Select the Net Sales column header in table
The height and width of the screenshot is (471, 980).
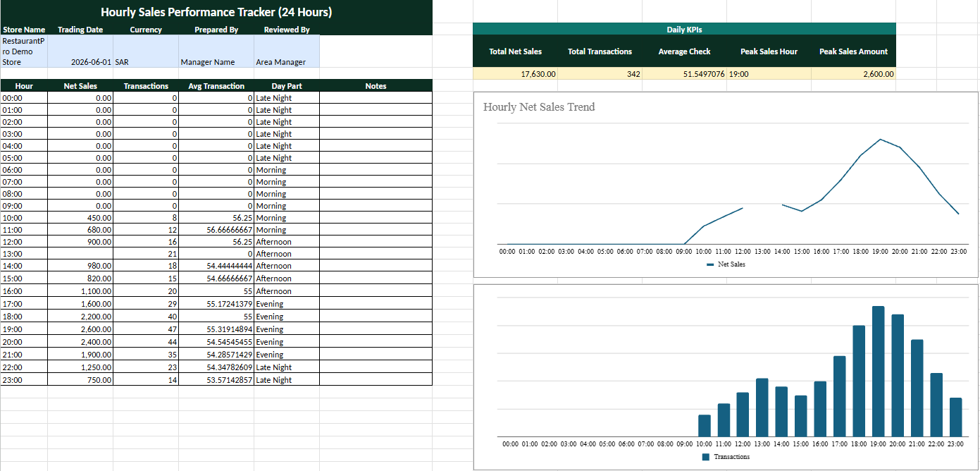pyautogui.click(x=80, y=86)
